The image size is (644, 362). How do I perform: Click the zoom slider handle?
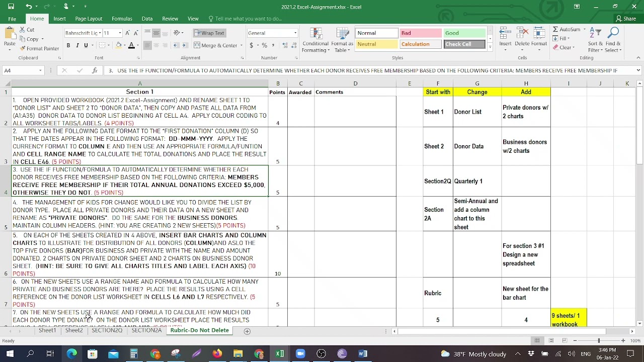click(x=599, y=341)
